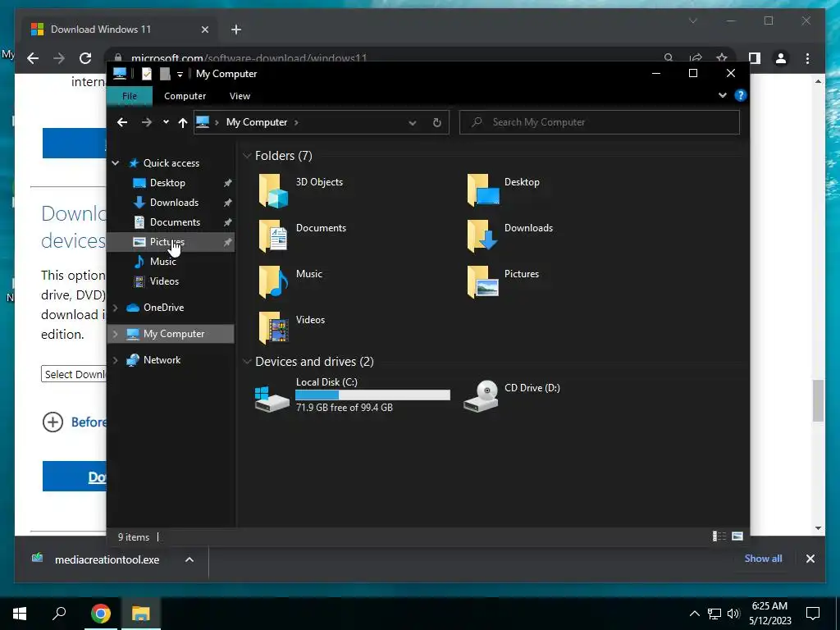Click Explorer forward navigation arrow
The width and height of the screenshot is (840, 630).
[x=146, y=122]
